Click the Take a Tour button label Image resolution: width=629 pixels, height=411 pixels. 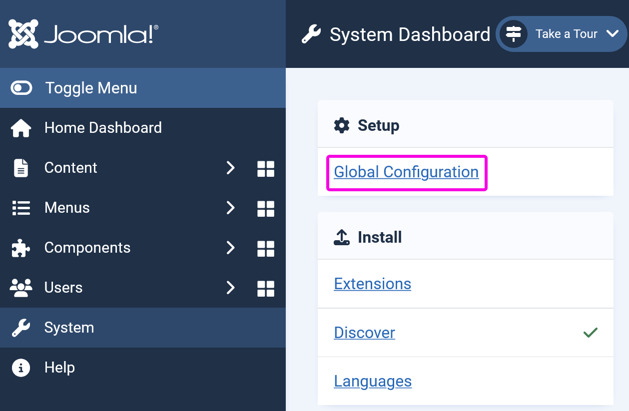(x=566, y=34)
